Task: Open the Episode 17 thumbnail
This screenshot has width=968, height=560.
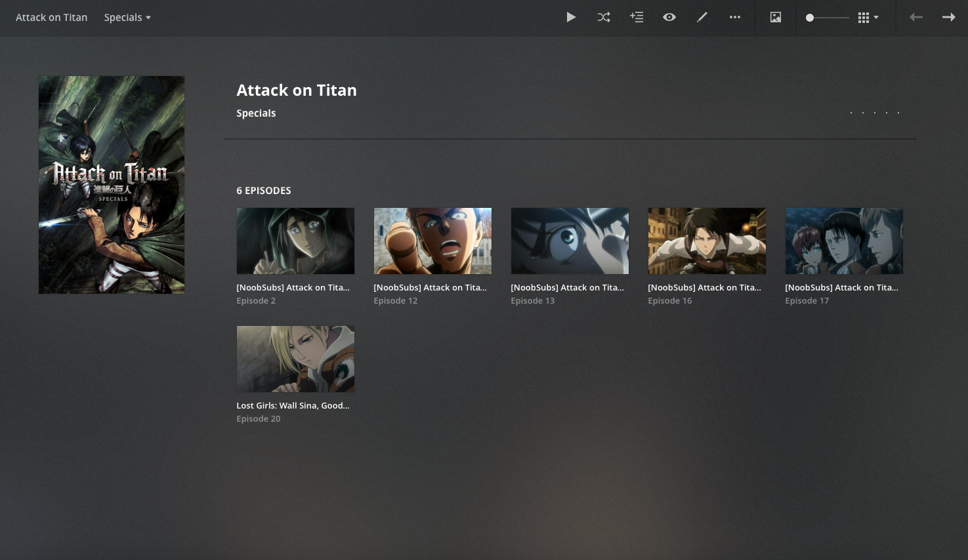Action: tap(844, 241)
